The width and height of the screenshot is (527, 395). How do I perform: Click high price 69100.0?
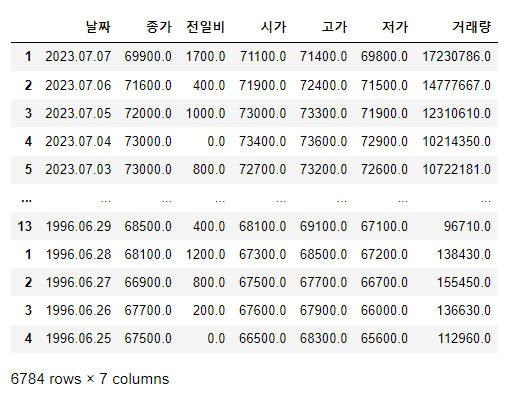[x=323, y=226]
